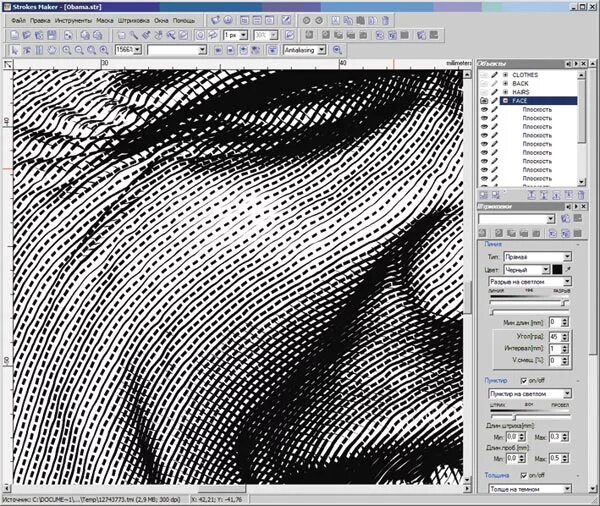Open the empty hatching preset dropdown in the panel
The height and width of the screenshot is (506, 600).
tap(550, 219)
